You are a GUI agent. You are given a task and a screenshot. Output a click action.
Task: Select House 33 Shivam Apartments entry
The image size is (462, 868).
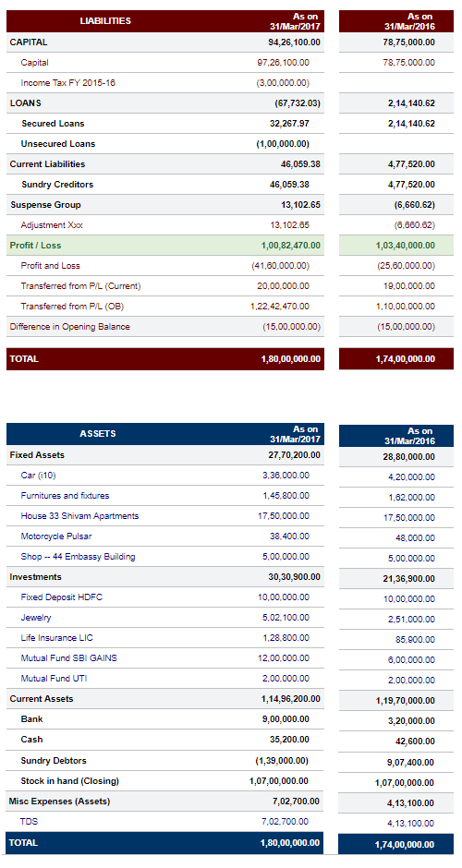click(79, 516)
